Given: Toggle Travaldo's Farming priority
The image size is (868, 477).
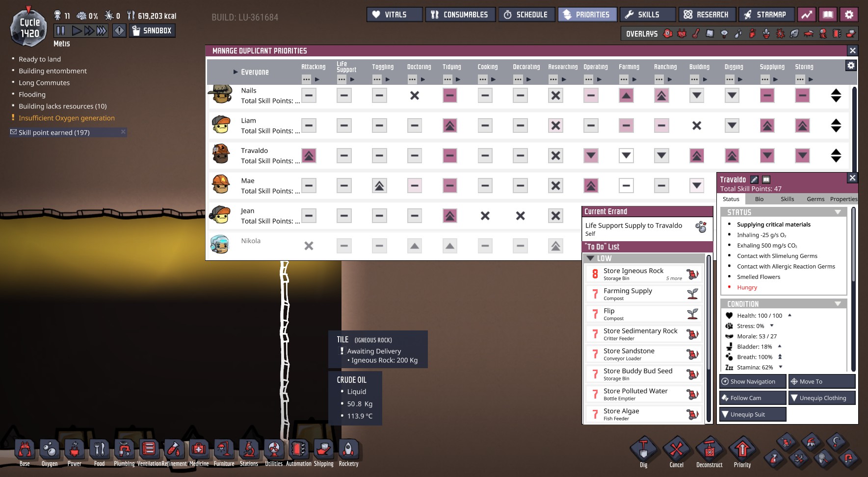Looking at the screenshot, I should coord(626,156).
